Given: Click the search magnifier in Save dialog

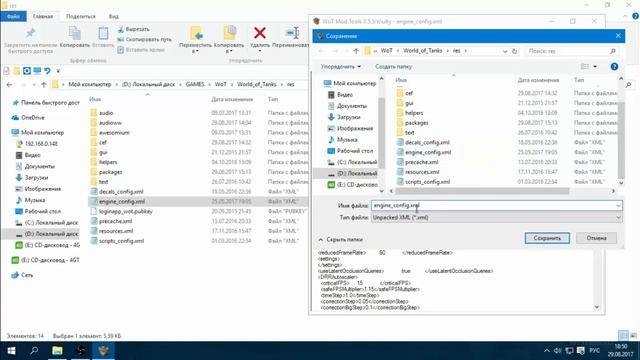Looking at the screenshot, I should point(613,51).
